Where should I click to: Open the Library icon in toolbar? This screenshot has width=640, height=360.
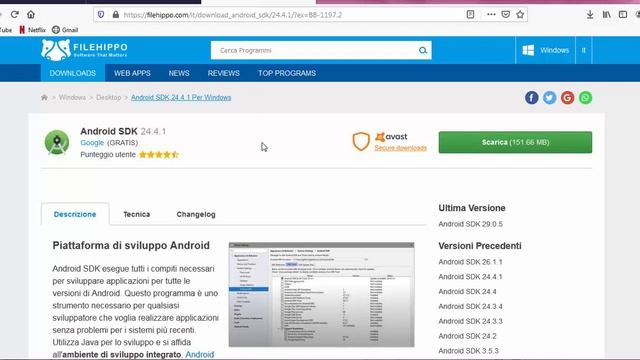coord(607,15)
